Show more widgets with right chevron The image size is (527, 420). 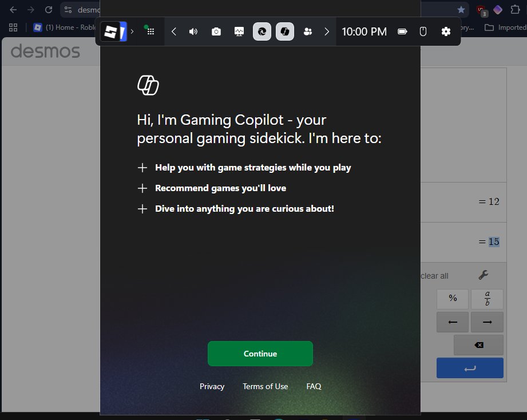point(327,31)
